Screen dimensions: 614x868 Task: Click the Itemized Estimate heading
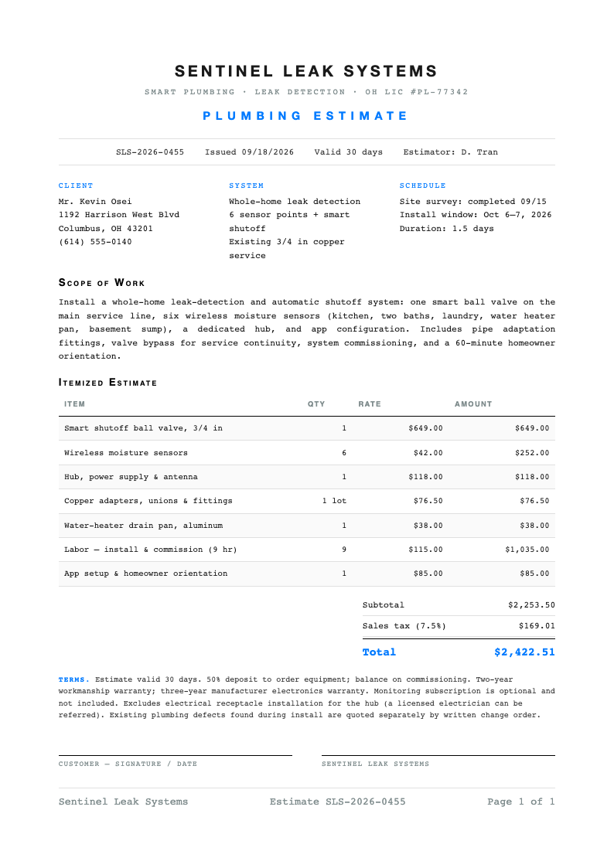tap(108, 383)
